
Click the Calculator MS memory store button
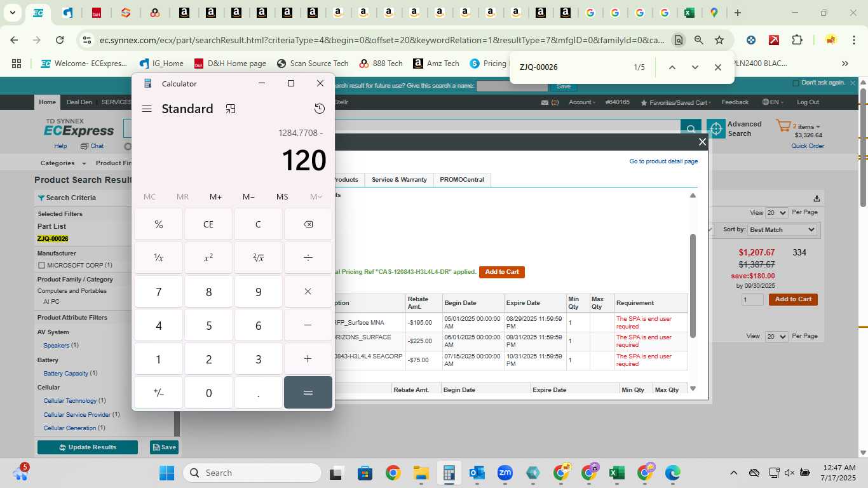282,197
